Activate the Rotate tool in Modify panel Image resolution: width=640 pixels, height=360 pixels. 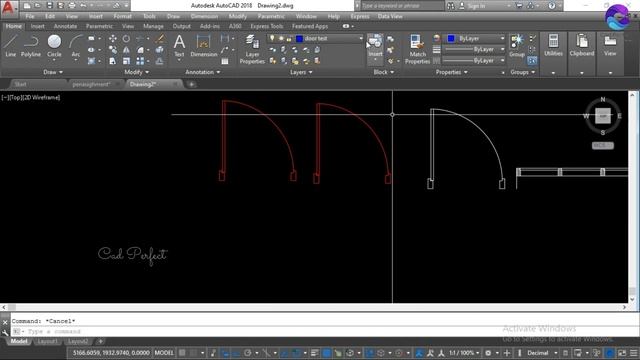tap(127, 38)
